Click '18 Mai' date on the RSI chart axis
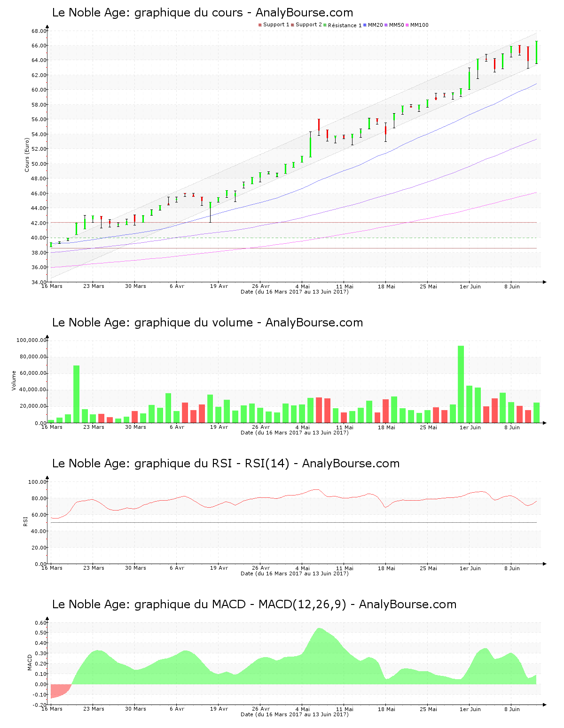Screen dimensions: 564x728 tap(386, 568)
